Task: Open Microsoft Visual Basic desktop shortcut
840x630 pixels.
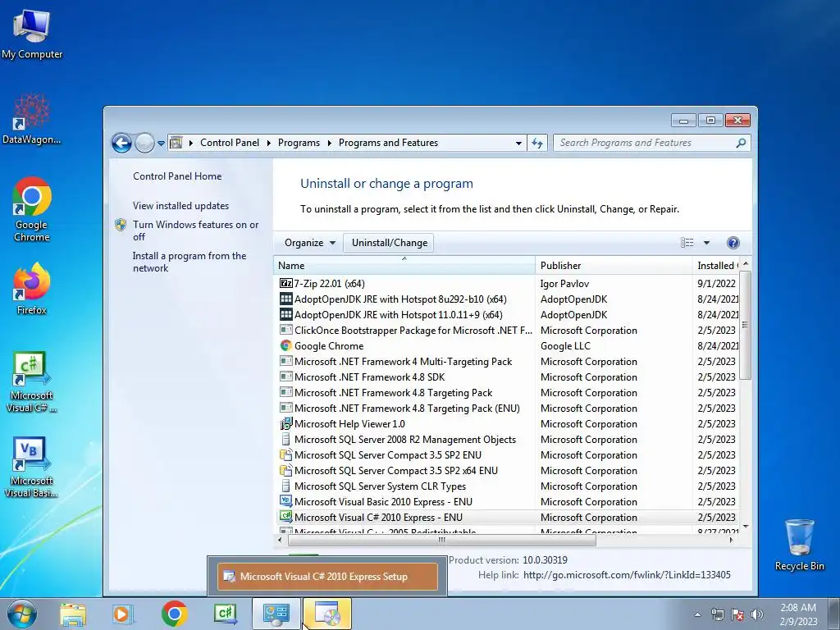Action: [32, 467]
